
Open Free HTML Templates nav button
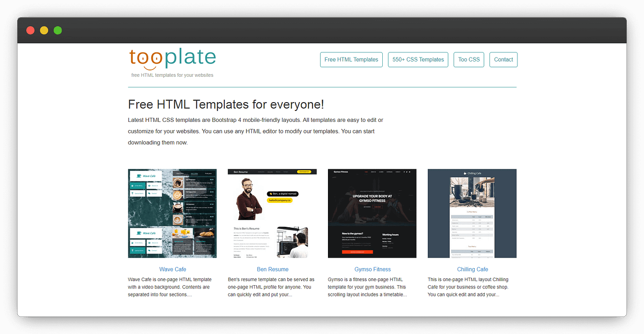(351, 59)
